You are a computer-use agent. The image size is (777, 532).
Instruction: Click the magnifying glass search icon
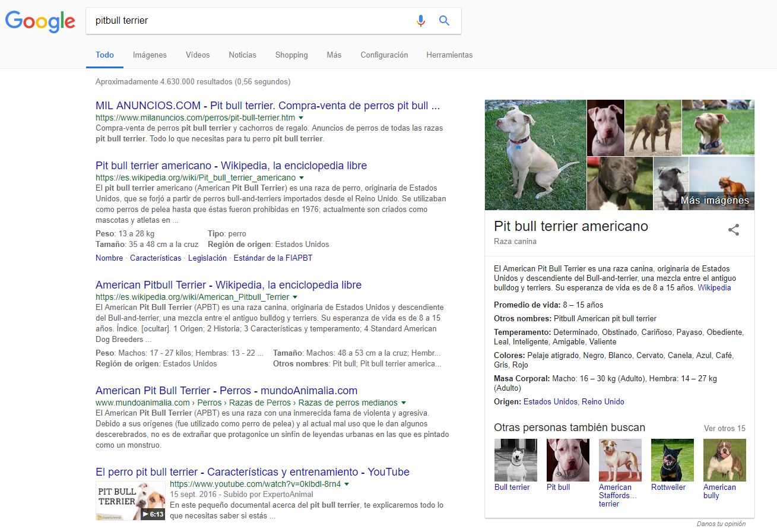coord(444,20)
